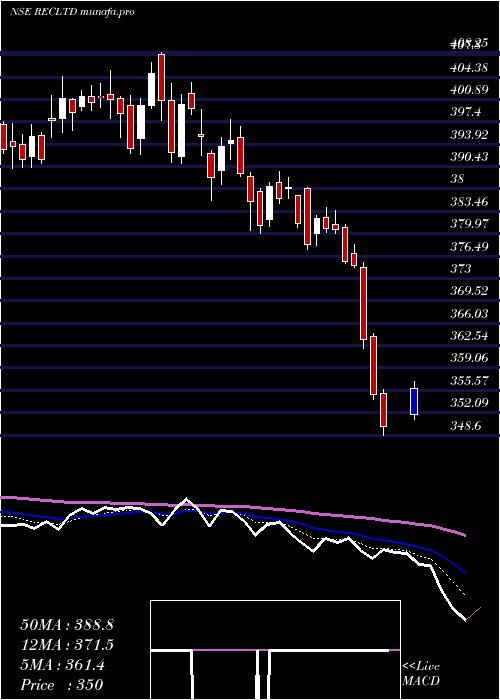This screenshot has height=700, width=500.
Task: Select the 404.38 price level label
Action: tap(469, 67)
